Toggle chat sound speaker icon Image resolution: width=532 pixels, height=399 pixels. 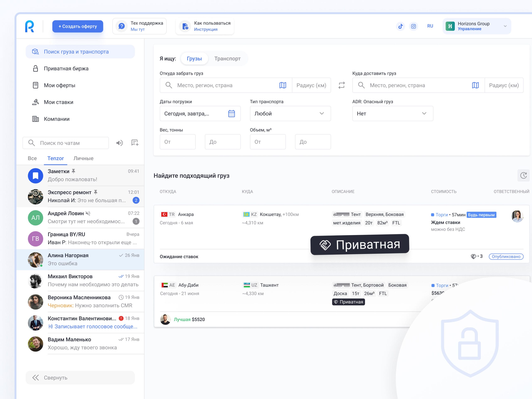tap(119, 143)
